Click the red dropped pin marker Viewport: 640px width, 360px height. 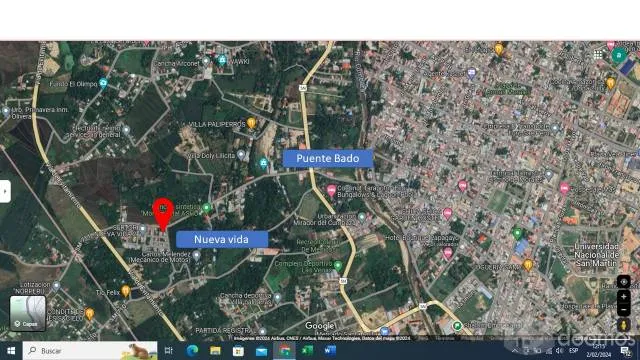coord(163,214)
